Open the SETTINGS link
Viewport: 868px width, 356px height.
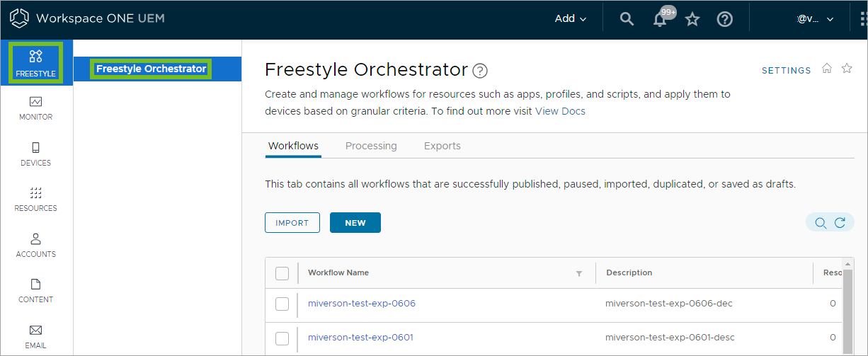click(x=787, y=71)
